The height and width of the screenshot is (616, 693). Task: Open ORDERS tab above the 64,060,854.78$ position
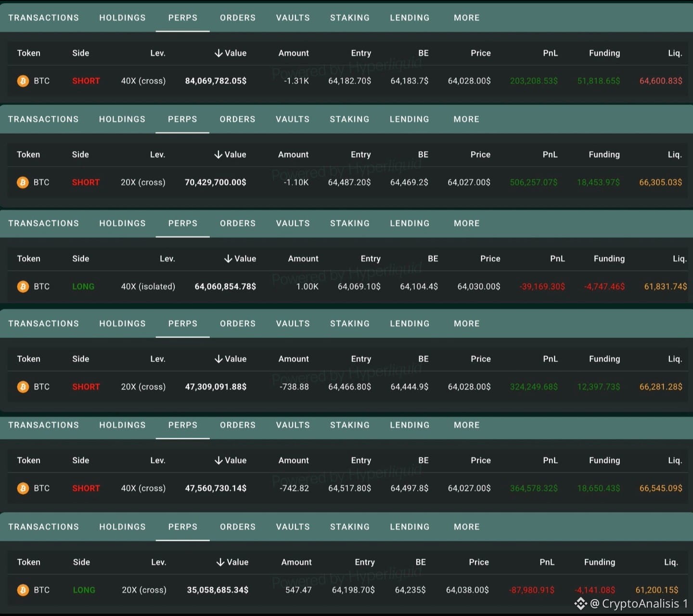tap(238, 224)
